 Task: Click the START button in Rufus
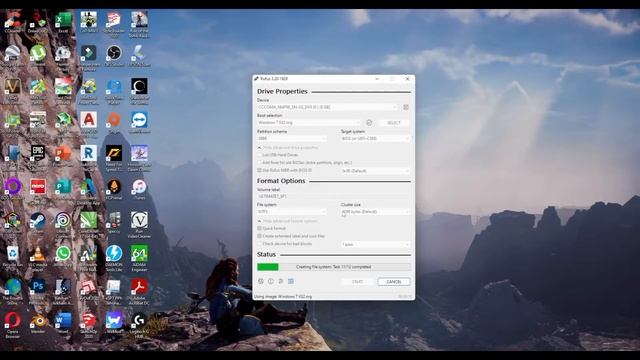[x=358, y=282]
